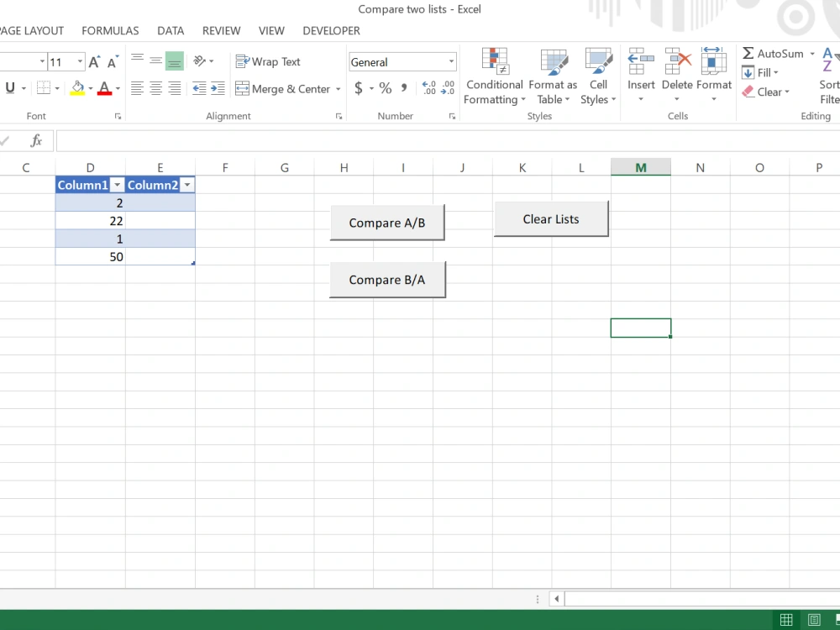Toggle Wrap Text on selection

coord(267,60)
